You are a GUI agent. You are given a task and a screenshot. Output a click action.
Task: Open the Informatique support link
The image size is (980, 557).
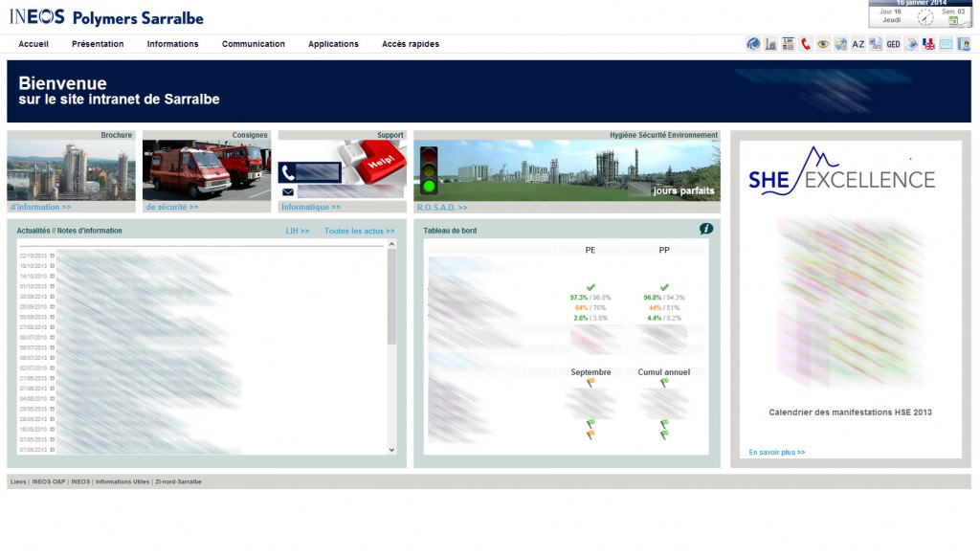(x=311, y=207)
